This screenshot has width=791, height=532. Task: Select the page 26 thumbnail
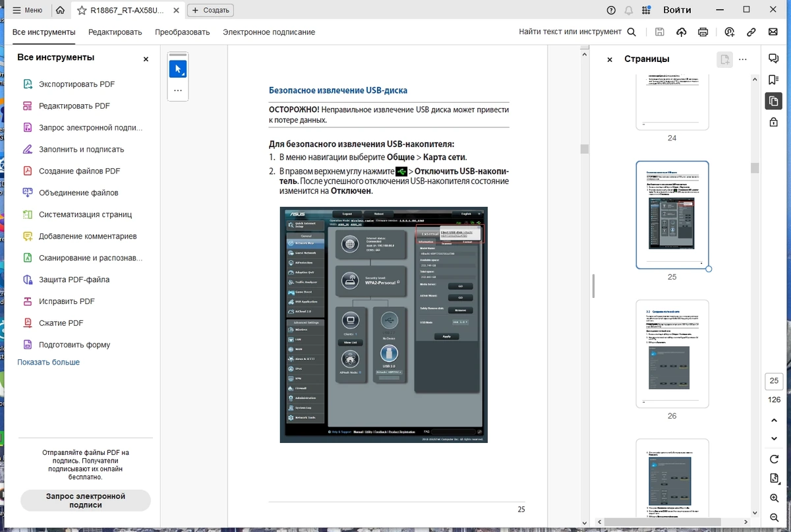point(672,354)
